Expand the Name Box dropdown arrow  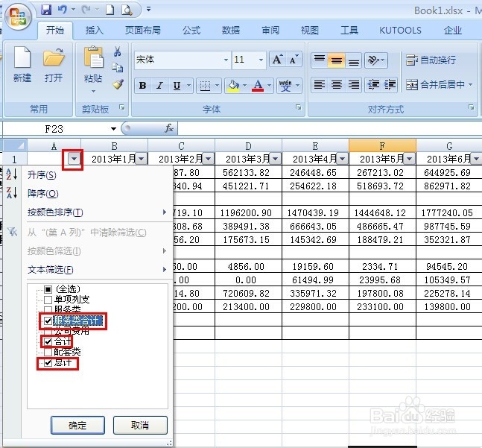pos(113,128)
